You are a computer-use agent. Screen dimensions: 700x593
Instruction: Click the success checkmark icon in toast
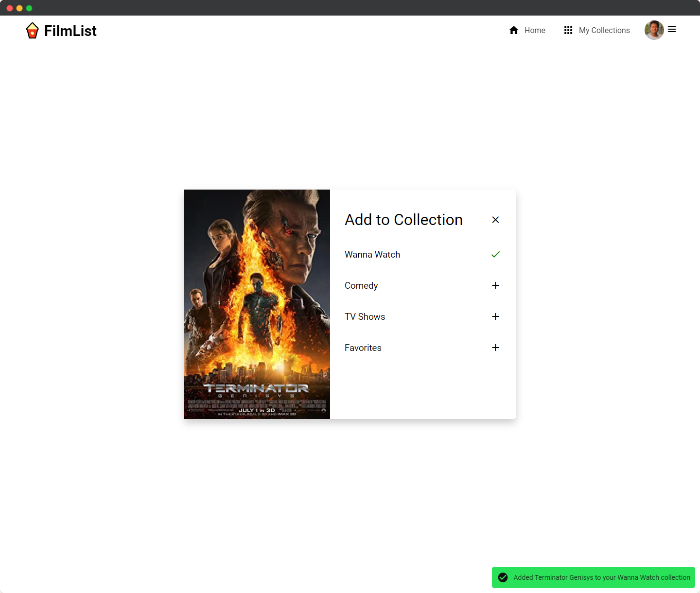(503, 577)
